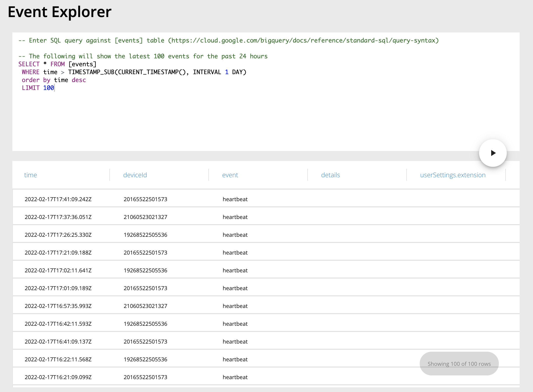Click deviceId in the 16:22:11.568Z row
This screenshot has width=533, height=392.
[x=145, y=359]
